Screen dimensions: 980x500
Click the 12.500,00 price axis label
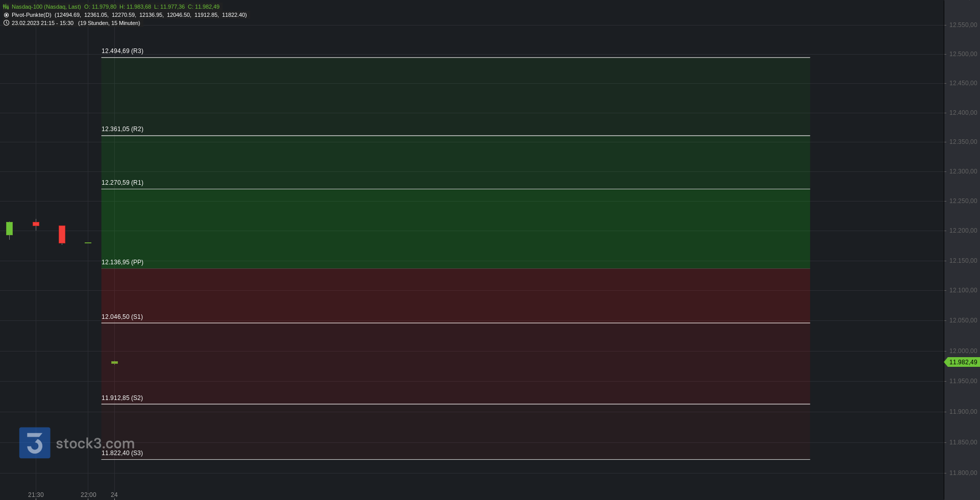(x=963, y=54)
